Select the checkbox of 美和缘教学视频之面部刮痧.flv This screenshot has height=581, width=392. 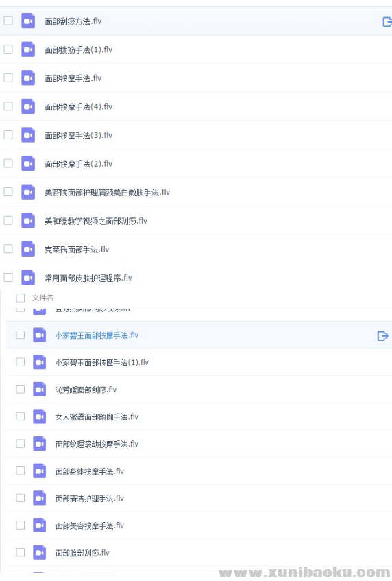[8, 220]
